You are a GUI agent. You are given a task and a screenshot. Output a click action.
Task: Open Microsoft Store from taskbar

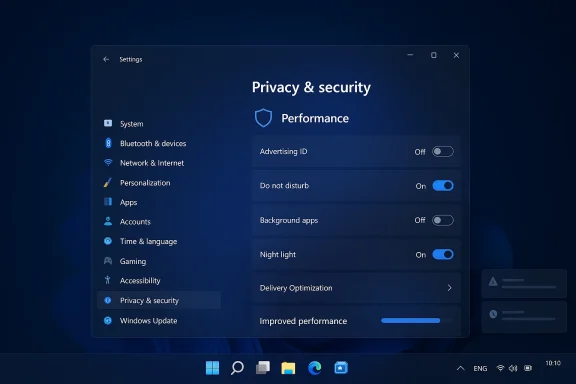point(341,367)
